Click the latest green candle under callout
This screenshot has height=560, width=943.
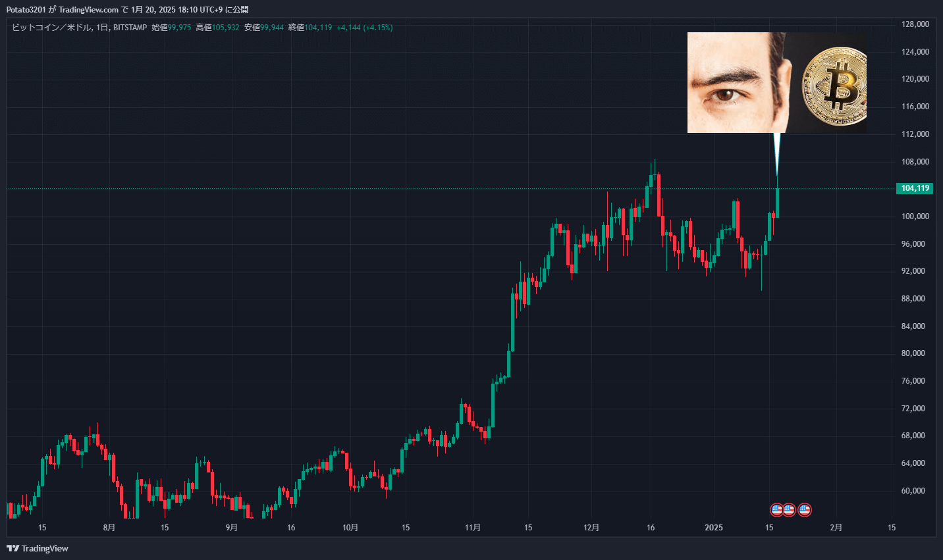[x=778, y=203]
